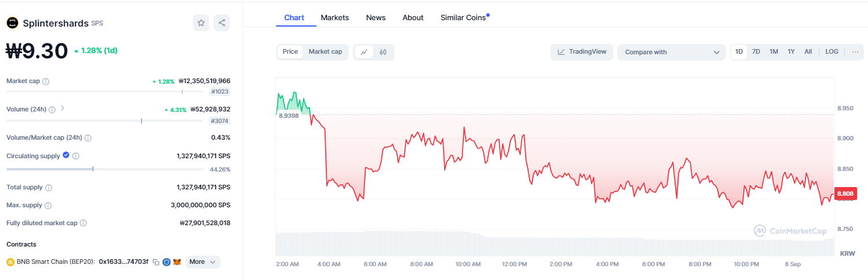The width and height of the screenshot is (868, 280).
Task: Click the Circulating supply progress bar
Action: click(105, 169)
